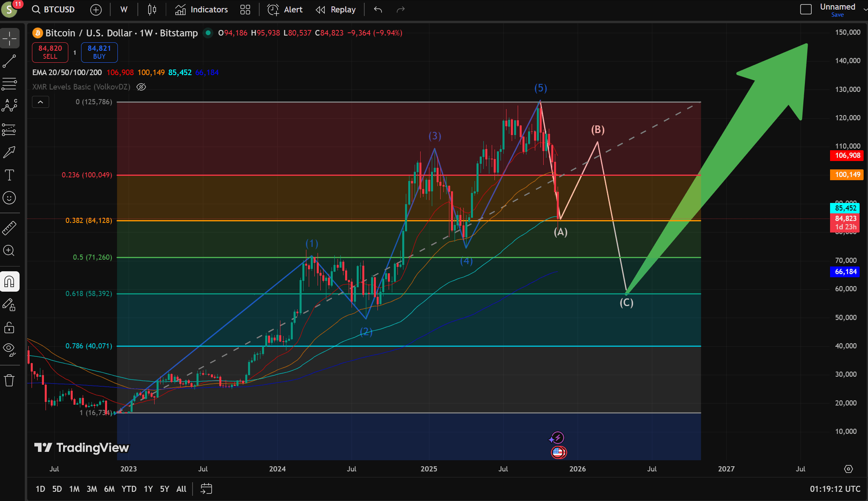
Task: Open the Indicators menu
Action: (x=201, y=10)
